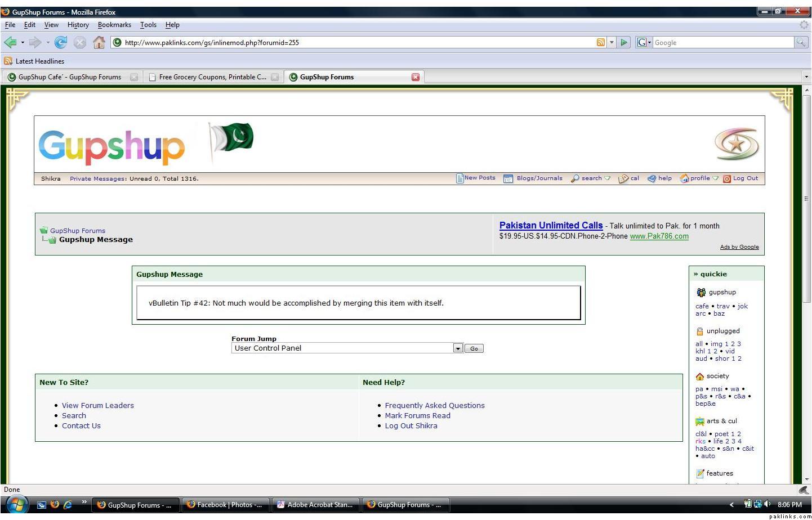Click the RSS feed icon in address bar
The image size is (812, 520).
(x=601, y=42)
